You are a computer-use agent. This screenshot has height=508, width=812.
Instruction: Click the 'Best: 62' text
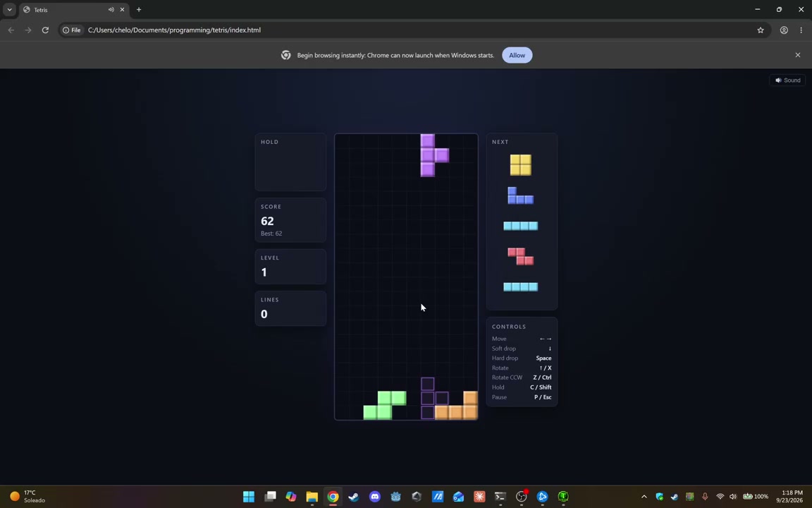pyautogui.click(x=271, y=234)
